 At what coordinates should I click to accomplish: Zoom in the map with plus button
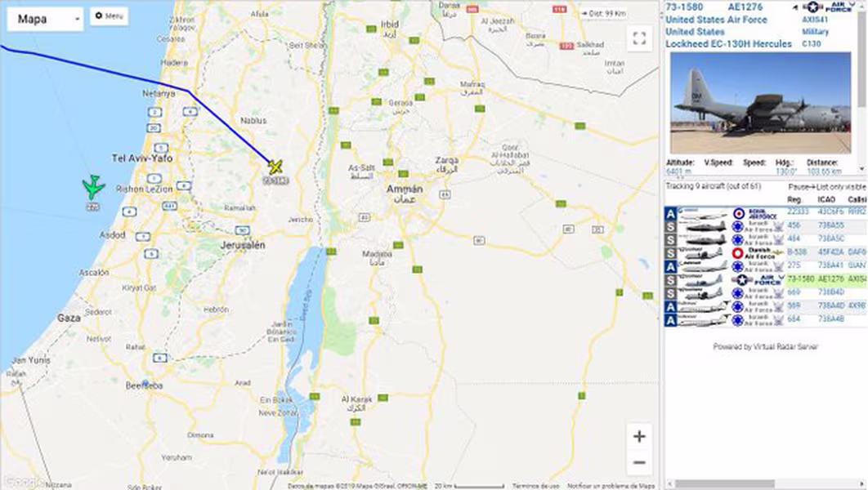(639, 436)
